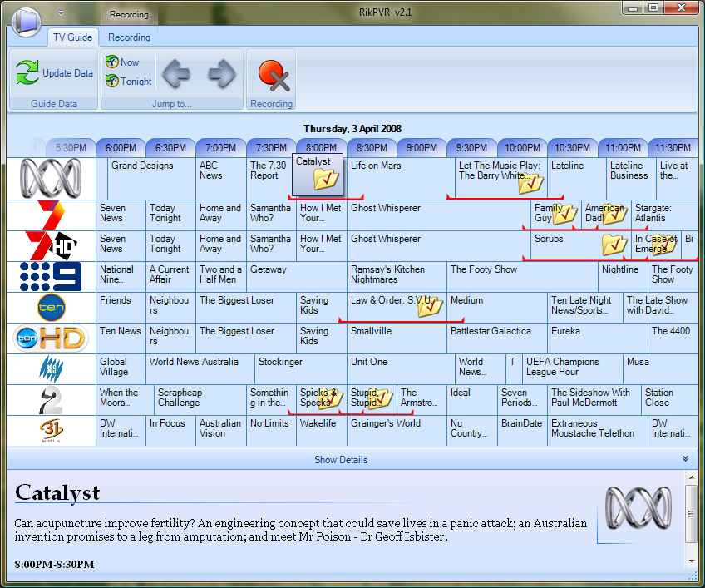Open the quick access toolbar dropdown arrow

pyautogui.click(x=62, y=13)
